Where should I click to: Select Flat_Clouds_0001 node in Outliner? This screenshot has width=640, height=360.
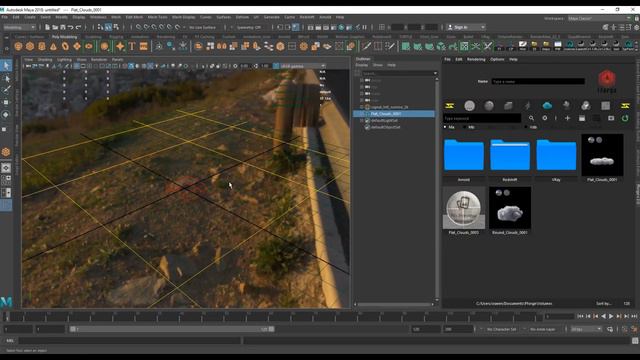coord(395,114)
